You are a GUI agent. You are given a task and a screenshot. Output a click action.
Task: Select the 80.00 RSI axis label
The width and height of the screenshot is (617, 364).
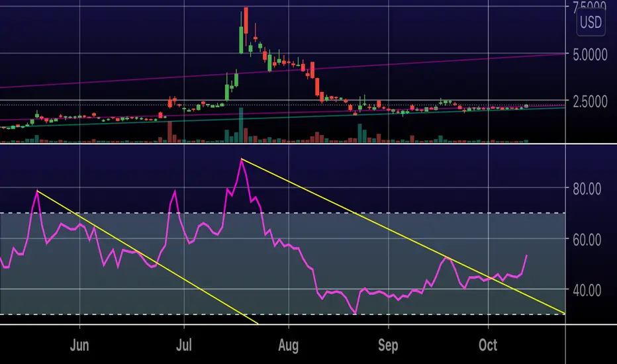pyautogui.click(x=587, y=189)
